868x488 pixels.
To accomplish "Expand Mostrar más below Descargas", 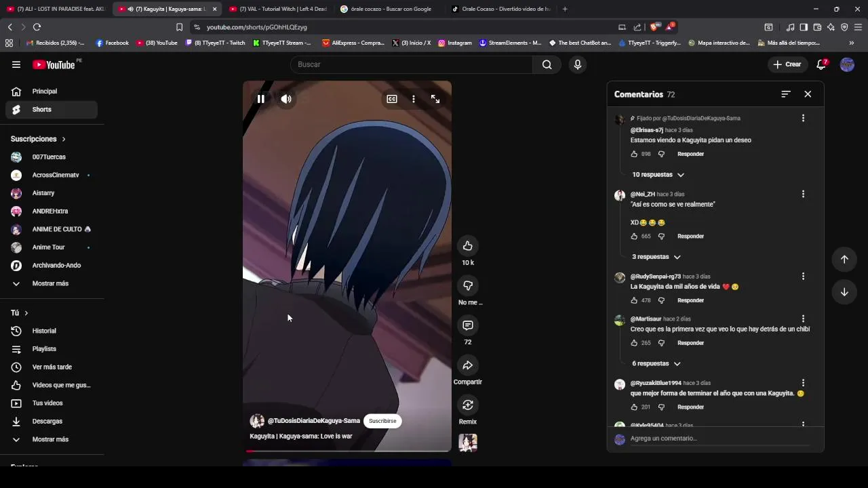I will 52,439.
